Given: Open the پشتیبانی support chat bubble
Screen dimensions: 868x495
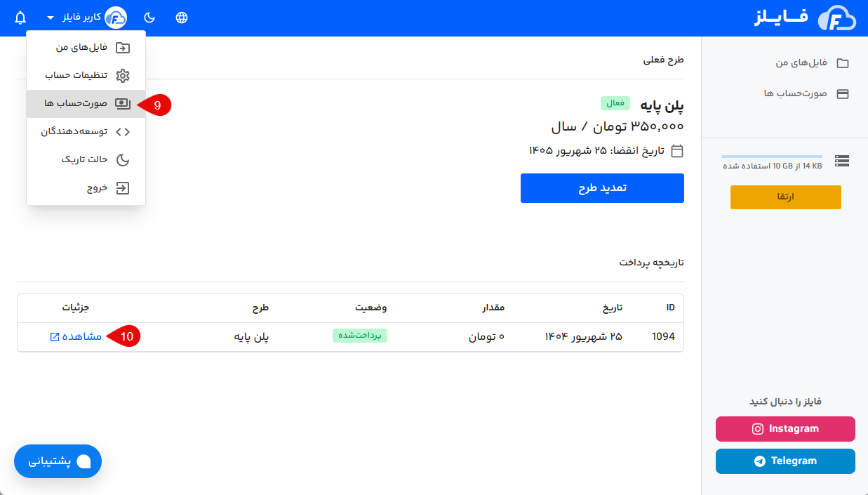Looking at the screenshot, I should pos(58,461).
